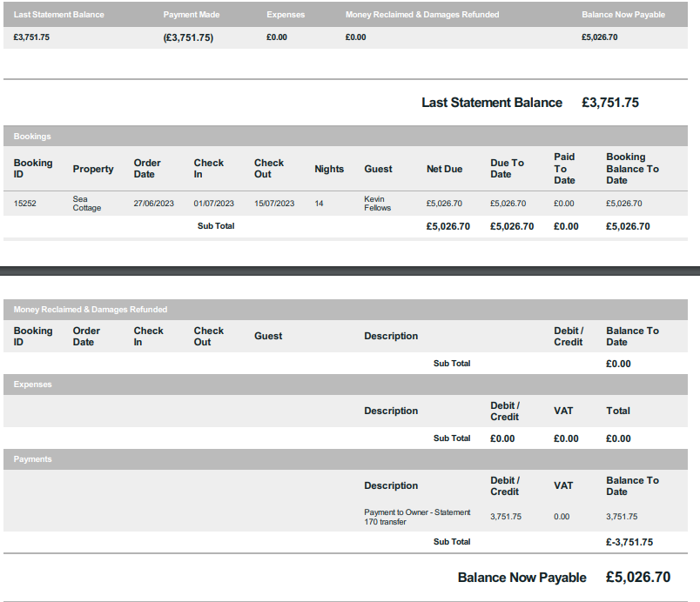Select the Nights column header
Screen dimensions: 700x602
[329, 169]
